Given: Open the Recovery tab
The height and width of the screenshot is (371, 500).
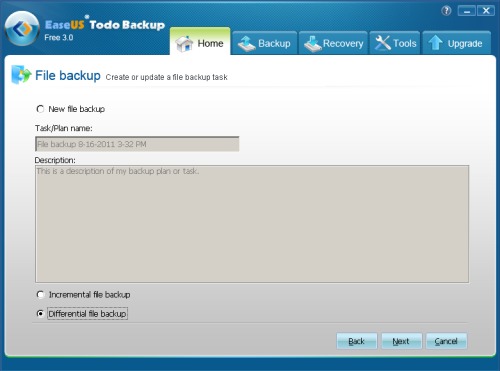Looking at the screenshot, I should pos(333,43).
